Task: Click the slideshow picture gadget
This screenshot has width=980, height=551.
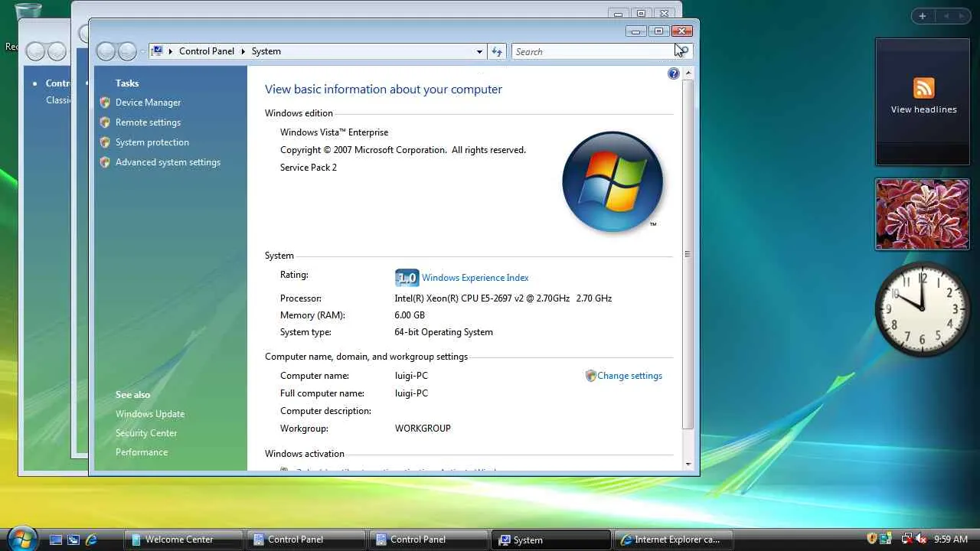Action: (923, 214)
